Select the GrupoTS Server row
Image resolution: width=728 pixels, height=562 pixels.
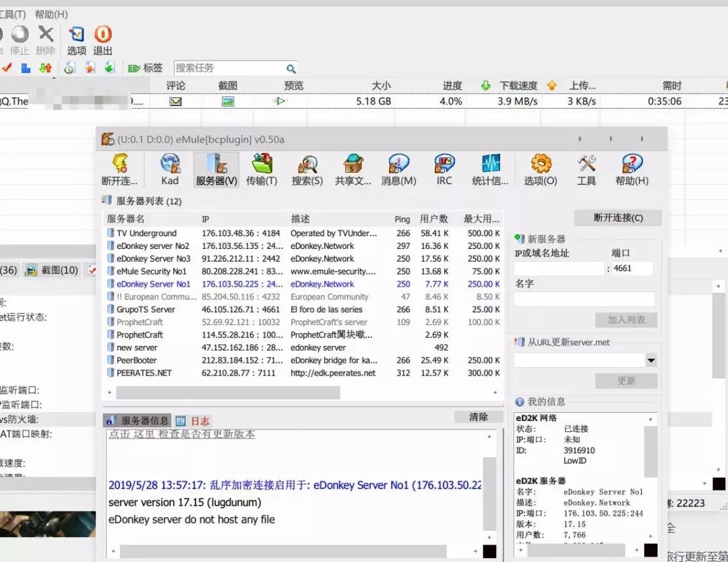[x=303, y=310]
